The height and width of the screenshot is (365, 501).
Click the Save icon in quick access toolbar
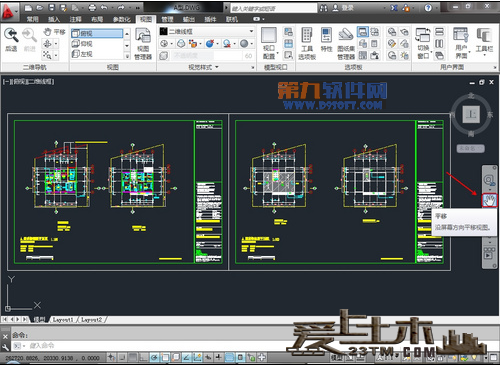(52, 7)
